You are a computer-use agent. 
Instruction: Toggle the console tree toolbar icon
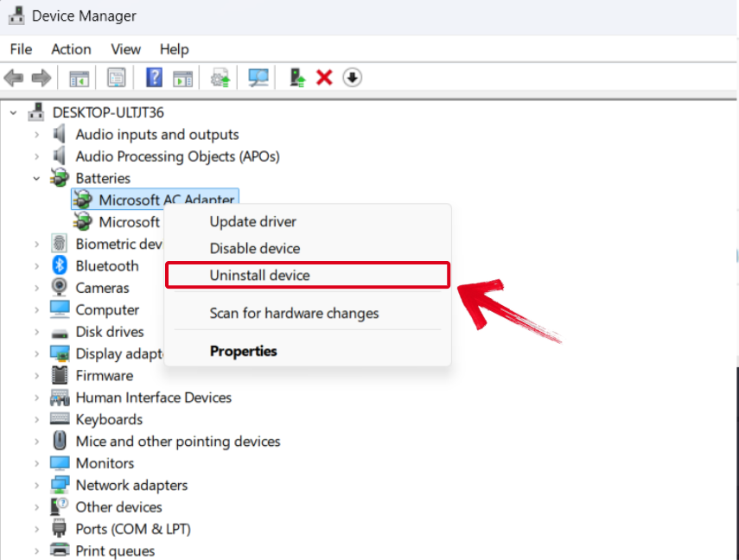[x=80, y=78]
